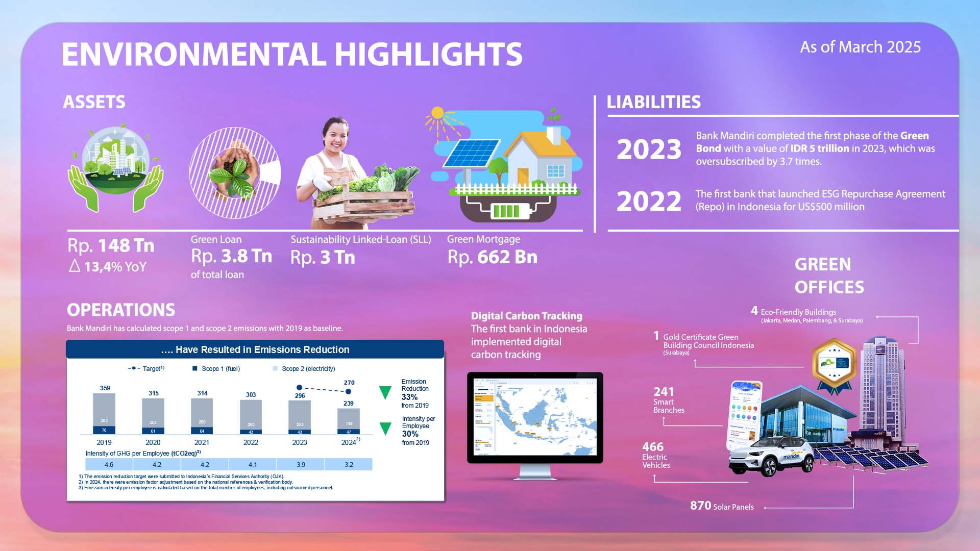Click the 'Digital Carbon Tracking' title
Image resolution: width=980 pixels, height=551 pixels.
[527, 316]
